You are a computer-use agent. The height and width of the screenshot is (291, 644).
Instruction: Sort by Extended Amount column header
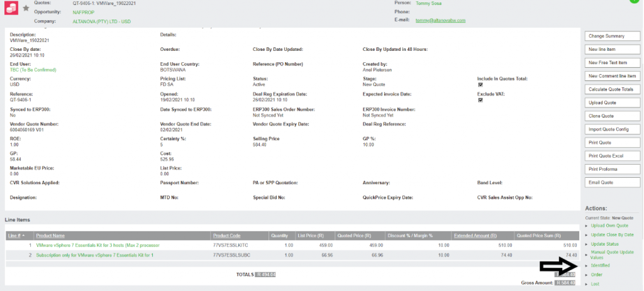tap(471, 236)
